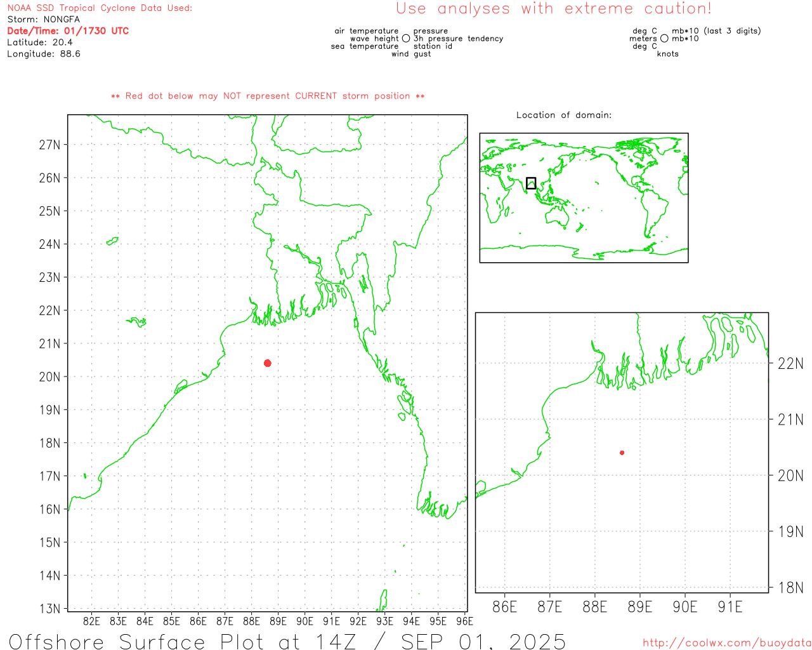Click the 20N label on inset map

[790, 475]
